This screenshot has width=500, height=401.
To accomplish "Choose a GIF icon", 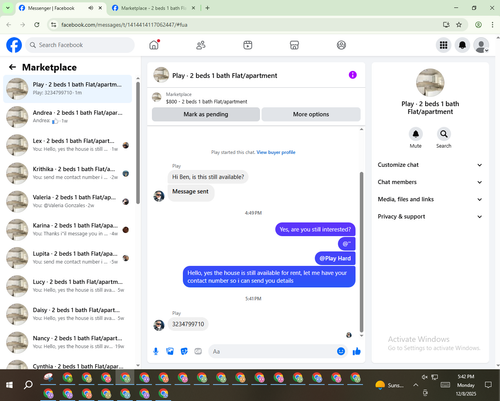I will [x=198, y=351].
